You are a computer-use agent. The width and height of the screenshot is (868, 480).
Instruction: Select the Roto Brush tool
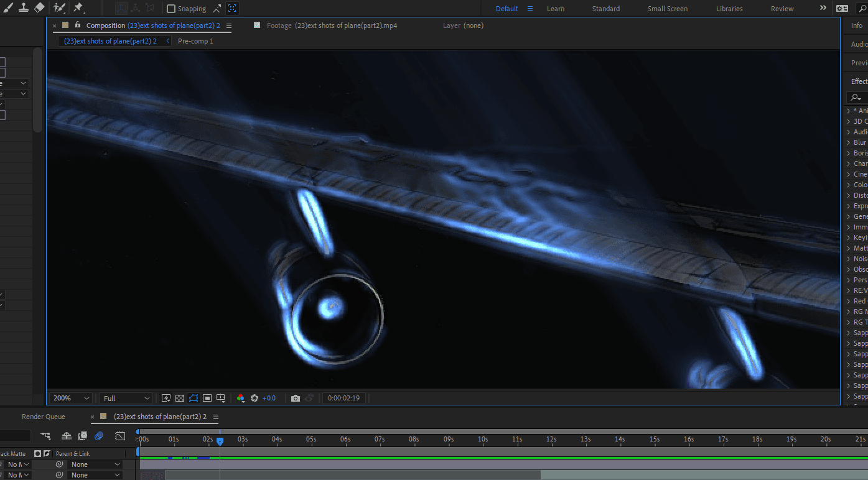60,8
